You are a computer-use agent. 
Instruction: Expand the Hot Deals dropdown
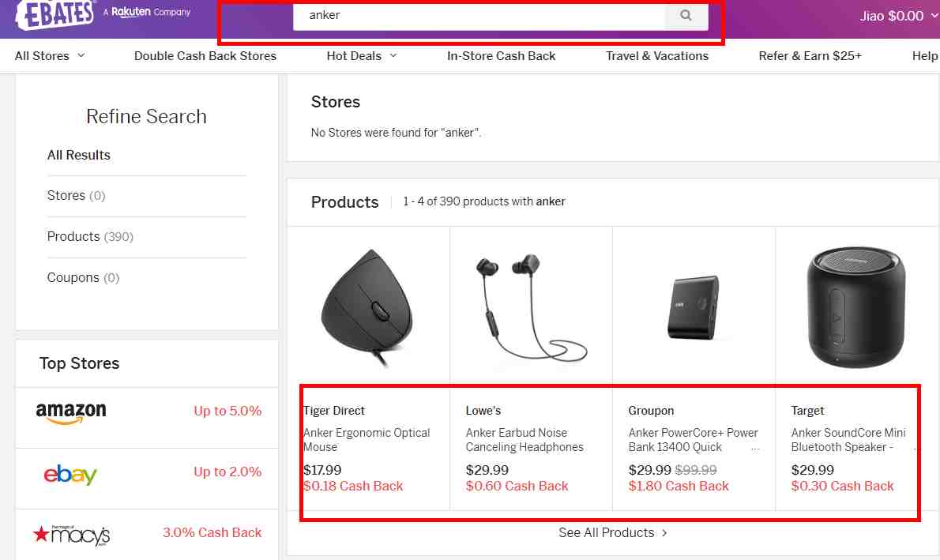coord(362,56)
